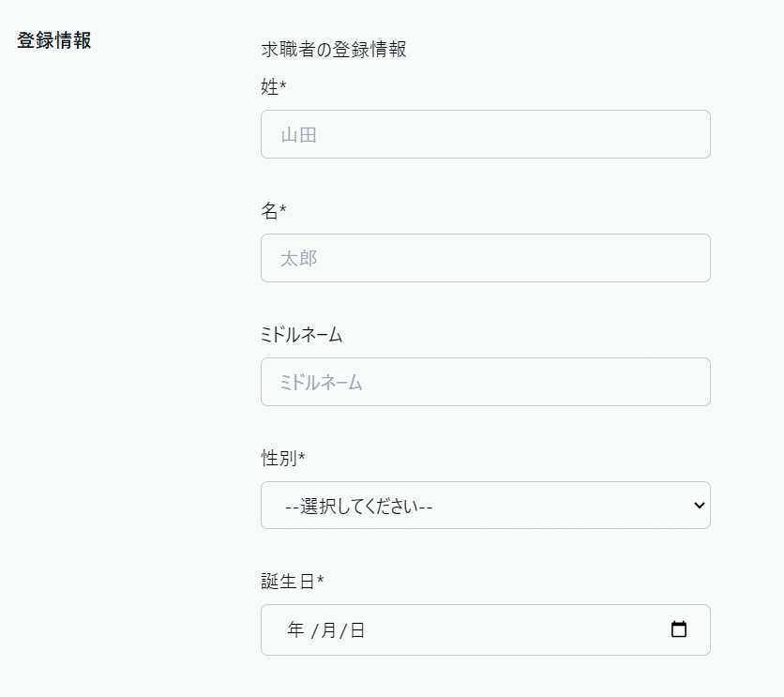Click the 名* field label
Image resolution: width=784 pixels, height=697 pixels.
tap(273, 211)
